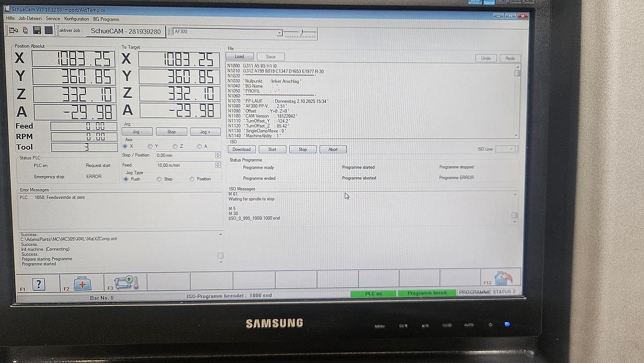Open the AF300 program dropdown
The width and height of the screenshot is (644, 363).
tap(279, 33)
